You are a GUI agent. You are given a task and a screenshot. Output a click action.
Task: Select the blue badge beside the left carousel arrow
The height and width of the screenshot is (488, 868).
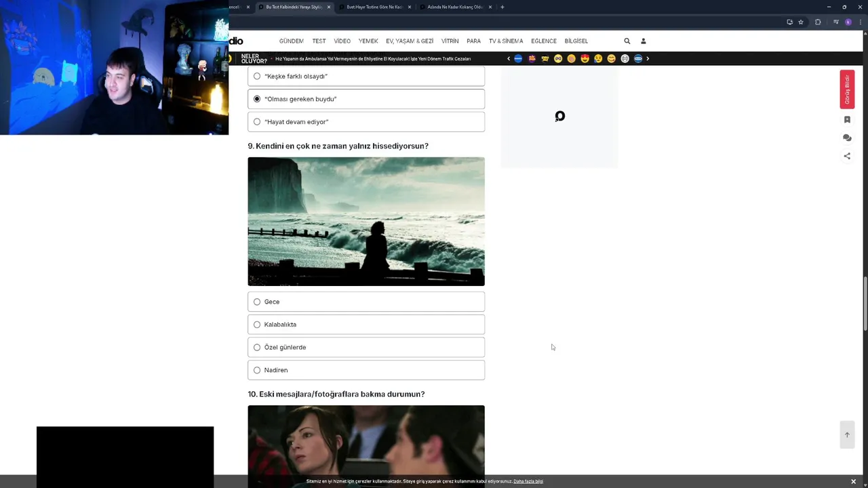[x=518, y=58]
